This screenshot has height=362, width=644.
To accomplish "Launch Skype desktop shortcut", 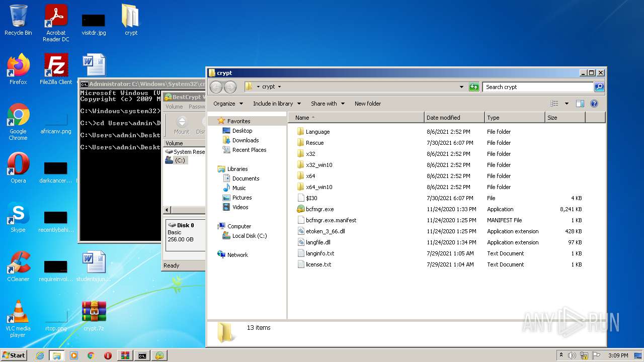I will (18, 217).
